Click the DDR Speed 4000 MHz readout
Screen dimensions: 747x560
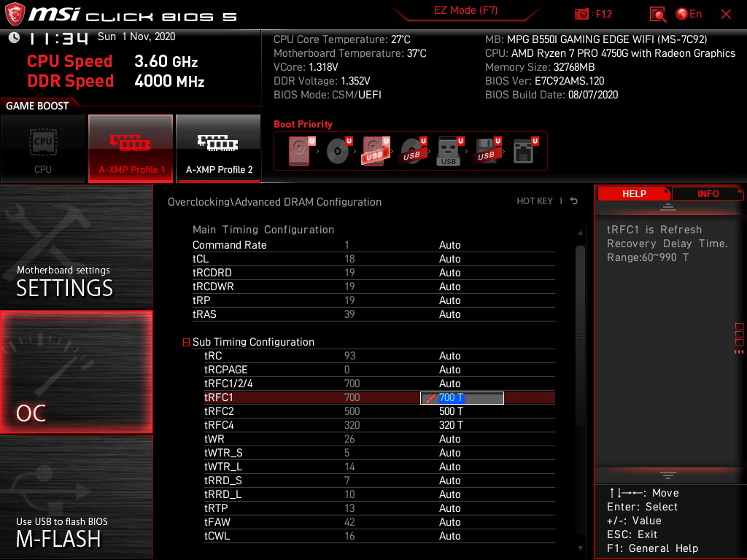(116, 81)
